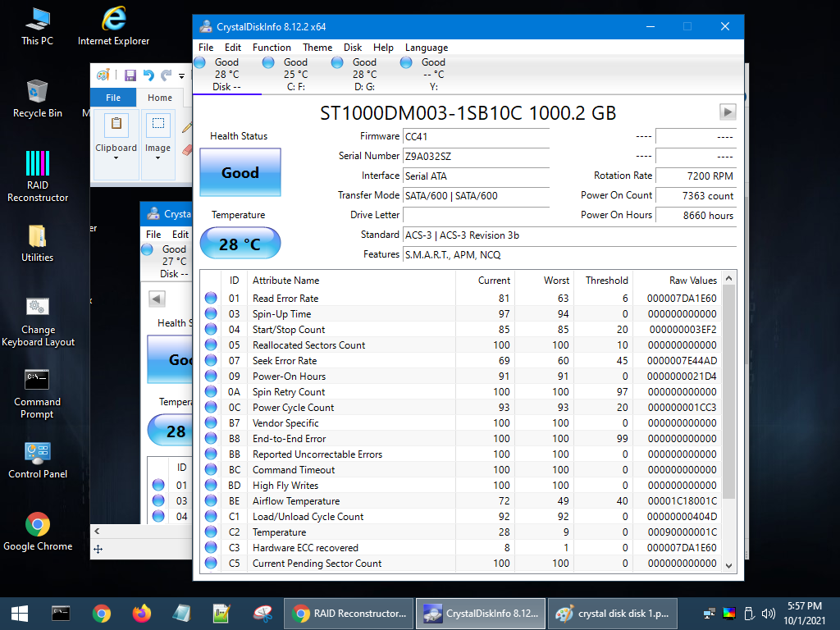Image resolution: width=840 pixels, height=630 pixels.
Task: Click the Good health status button
Action: point(240,173)
